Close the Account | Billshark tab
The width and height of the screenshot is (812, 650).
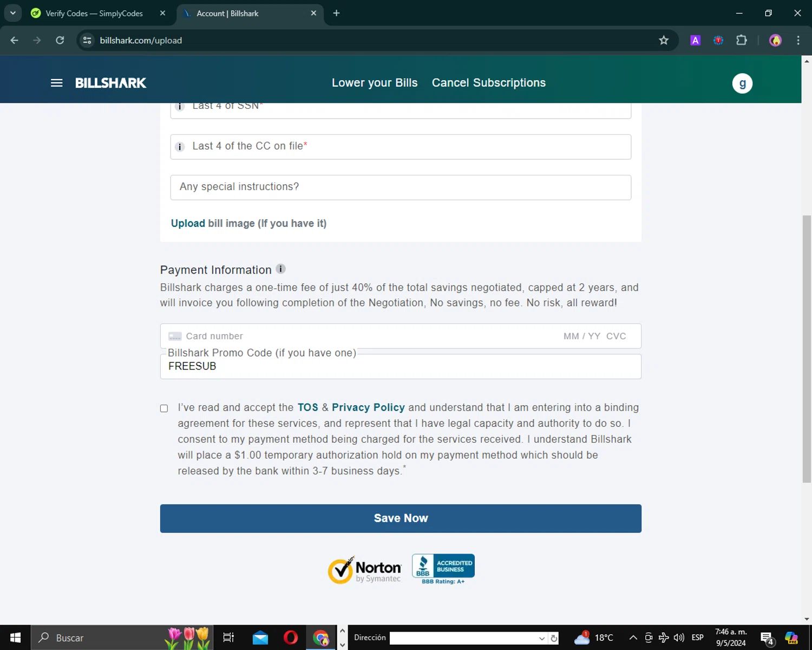click(313, 13)
